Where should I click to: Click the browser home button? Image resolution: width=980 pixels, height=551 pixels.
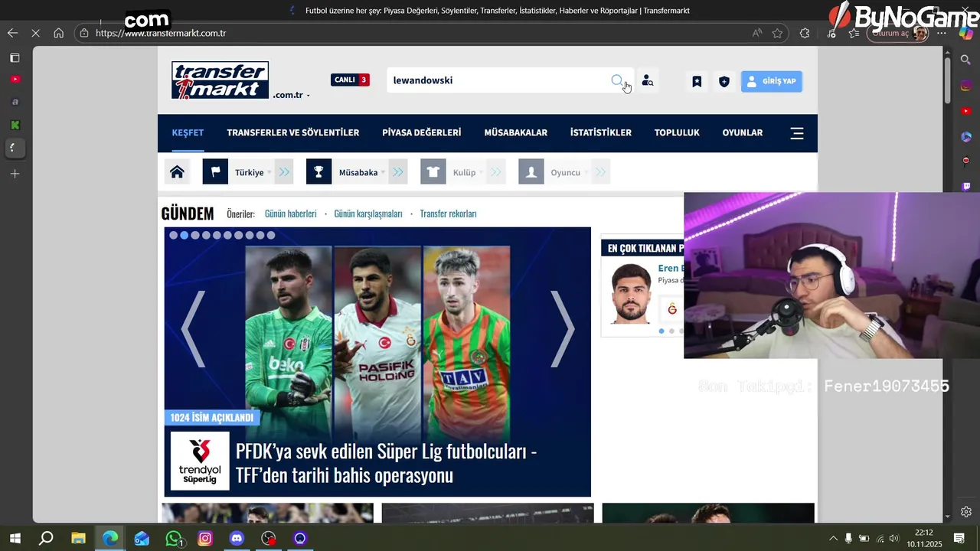[59, 33]
